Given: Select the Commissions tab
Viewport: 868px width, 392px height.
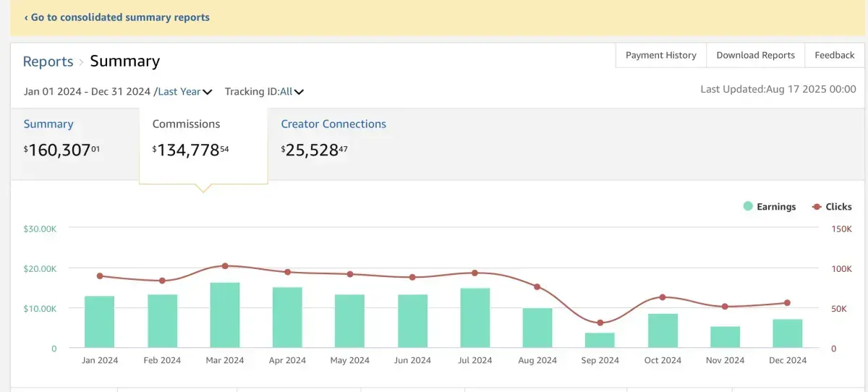Looking at the screenshot, I should coord(187,124).
